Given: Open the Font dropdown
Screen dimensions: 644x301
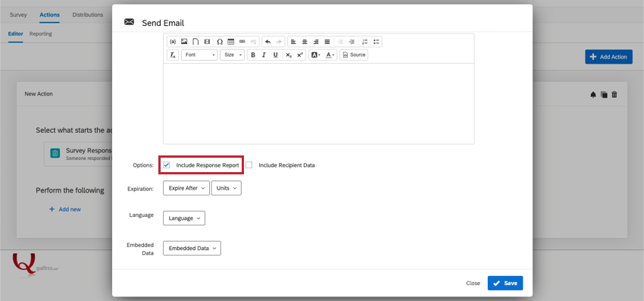Looking at the screenshot, I should click(x=199, y=55).
